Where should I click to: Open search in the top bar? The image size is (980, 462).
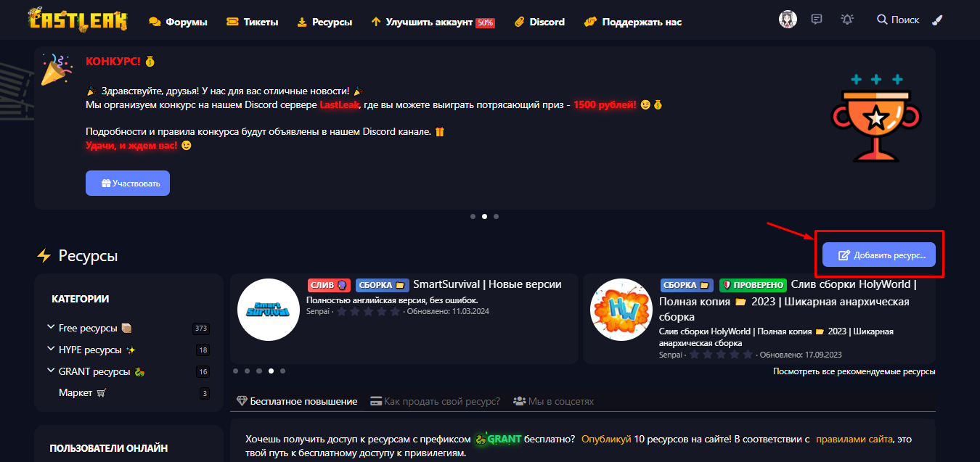(x=898, y=20)
